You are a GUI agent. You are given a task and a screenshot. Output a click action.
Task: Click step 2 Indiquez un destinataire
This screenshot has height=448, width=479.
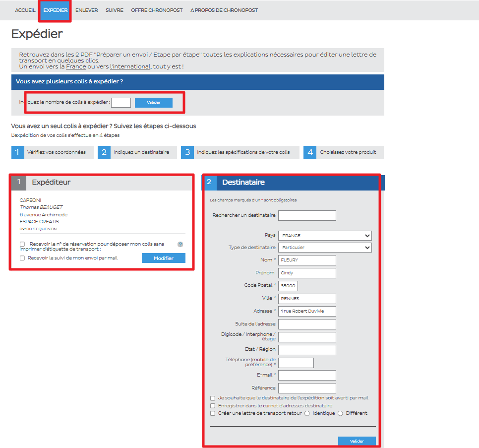[x=137, y=152]
